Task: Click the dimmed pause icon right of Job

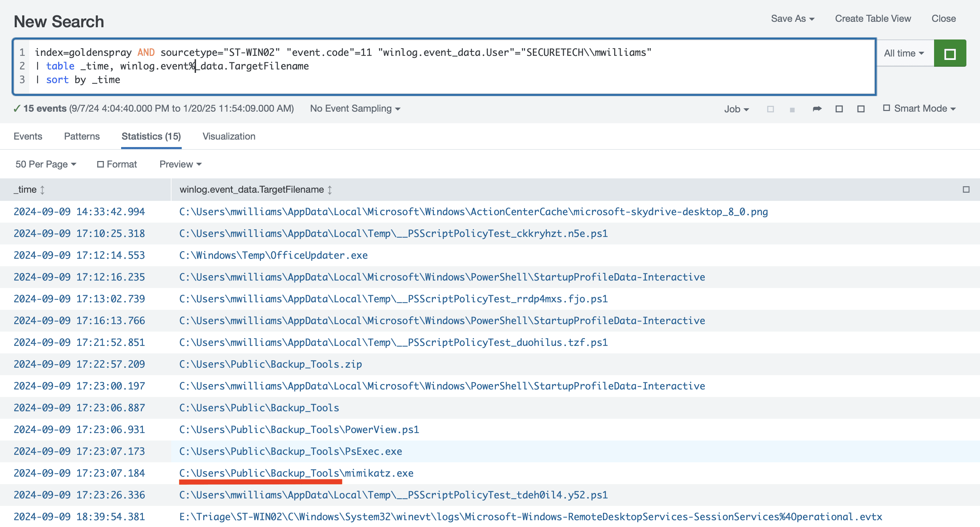Action: pos(770,109)
